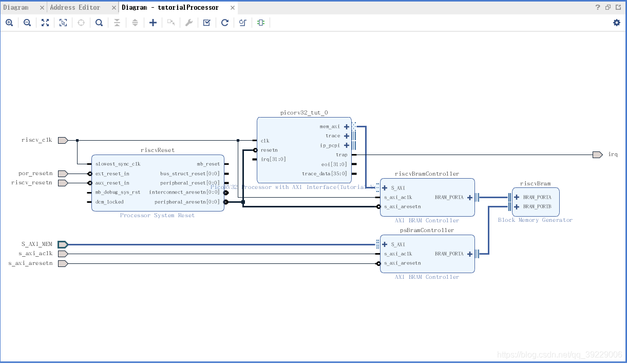Expand S_AXI on psBramController
This screenshot has width=627, height=364.
385,244
